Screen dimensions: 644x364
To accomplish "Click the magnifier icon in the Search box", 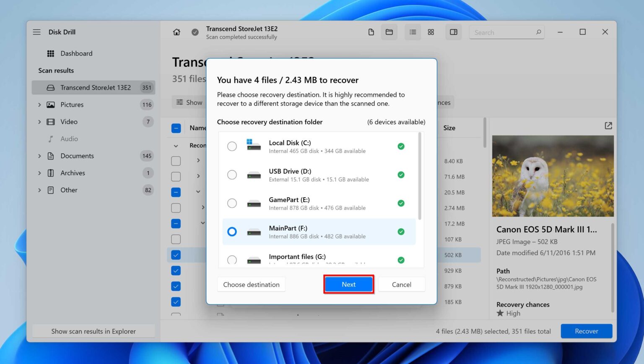I will click(x=538, y=32).
